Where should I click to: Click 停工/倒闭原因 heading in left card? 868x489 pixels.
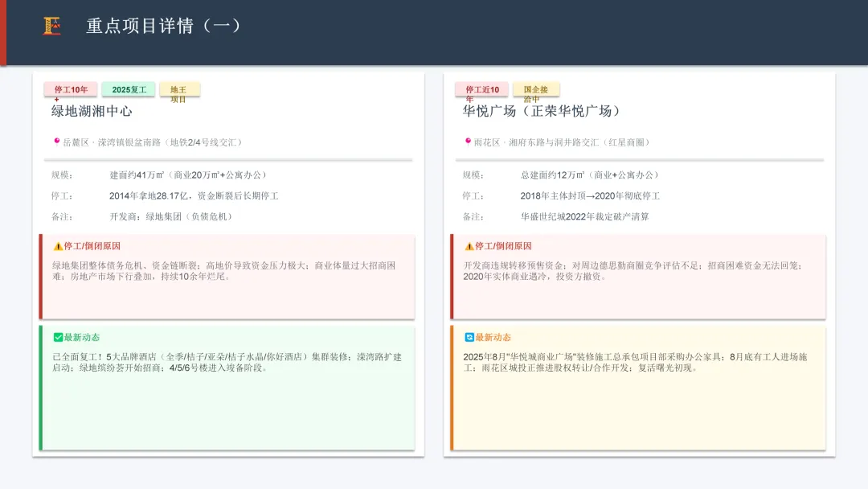pos(92,246)
